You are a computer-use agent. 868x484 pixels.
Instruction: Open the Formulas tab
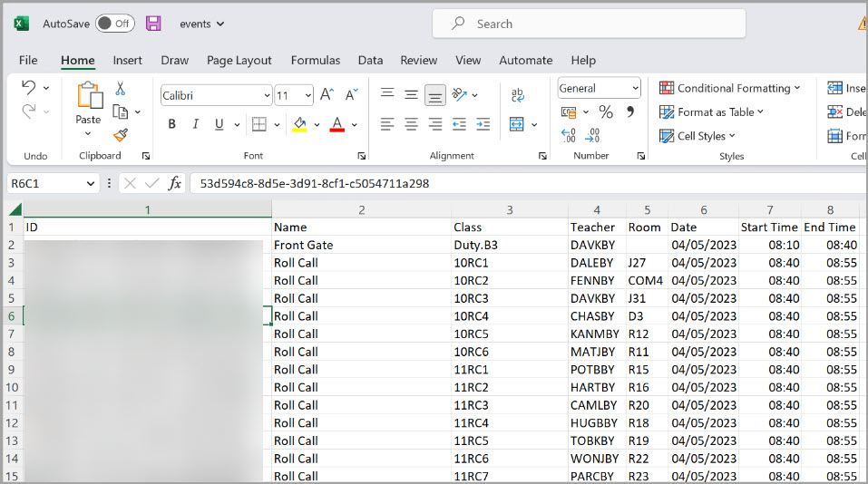316,61
